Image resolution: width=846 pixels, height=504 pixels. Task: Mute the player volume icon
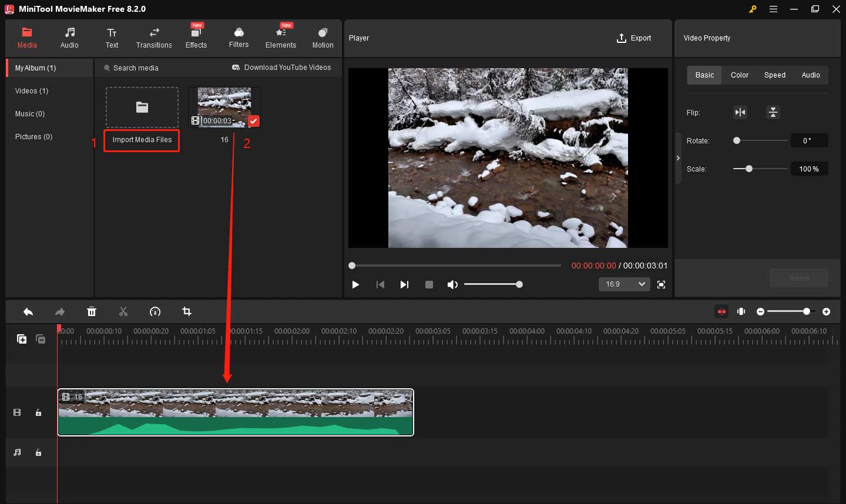click(x=452, y=284)
